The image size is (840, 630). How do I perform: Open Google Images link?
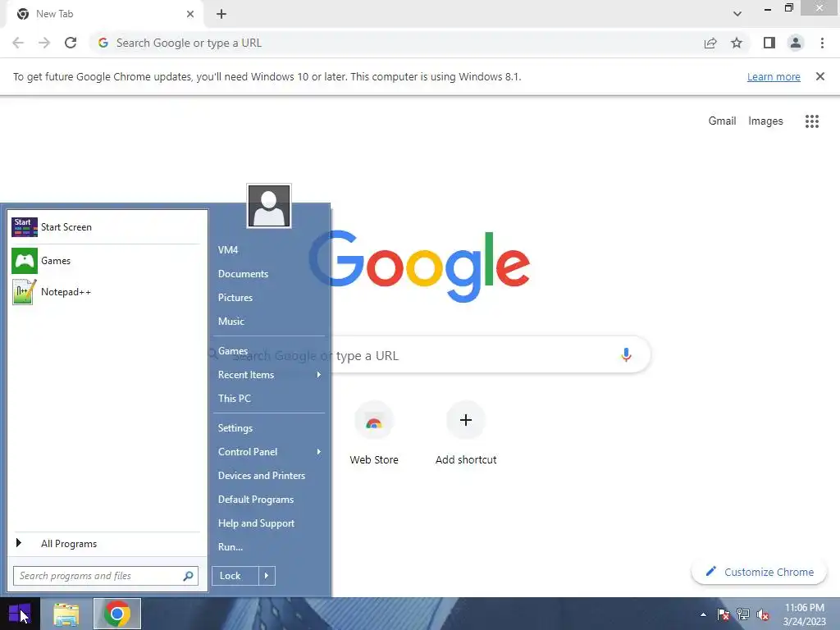click(x=765, y=121)
